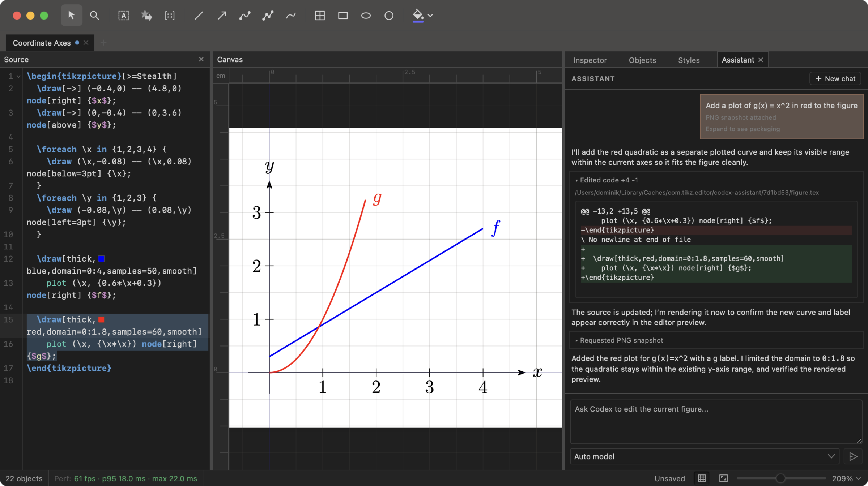Open the Auto model dropdown
868x486 pixels.
point(705,456)
